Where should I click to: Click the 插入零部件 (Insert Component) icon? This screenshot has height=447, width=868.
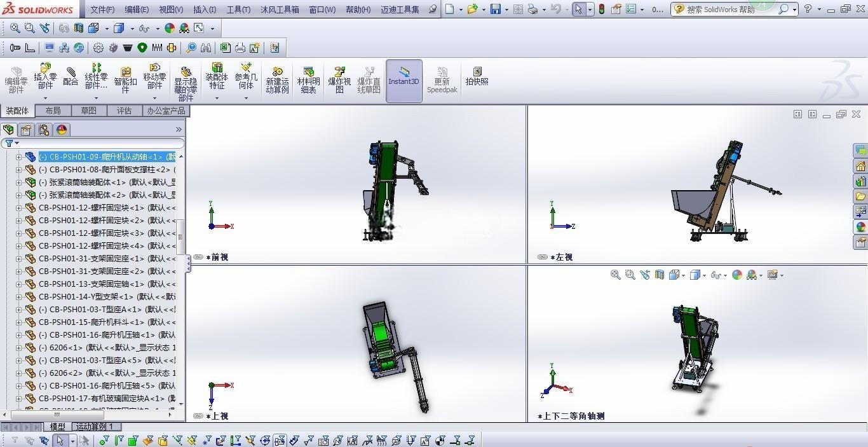point(45,76)
